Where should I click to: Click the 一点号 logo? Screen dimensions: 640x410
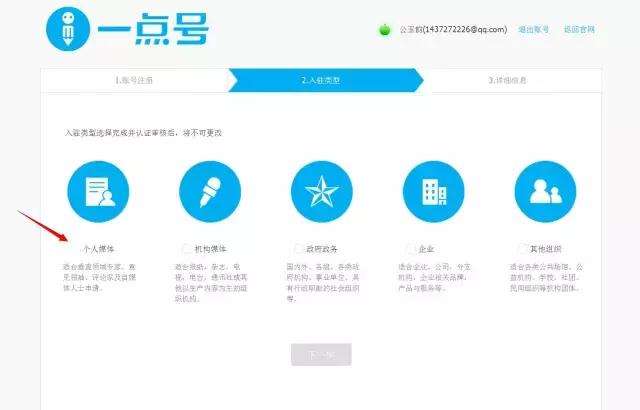[x=128, y=29]
